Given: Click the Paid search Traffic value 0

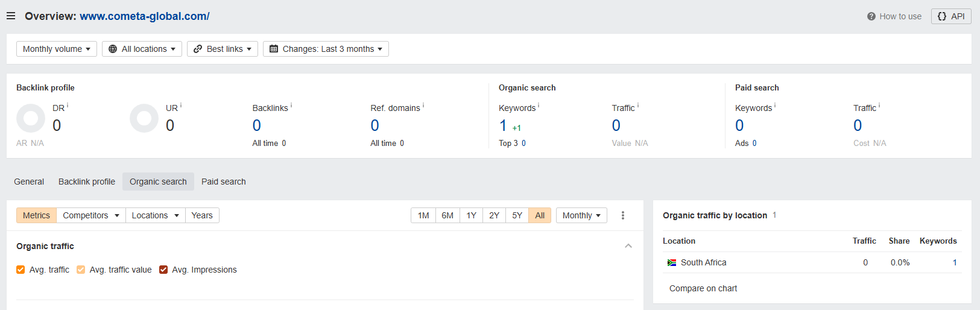Looking at the screenshot, I should click(x=858, y=125).
